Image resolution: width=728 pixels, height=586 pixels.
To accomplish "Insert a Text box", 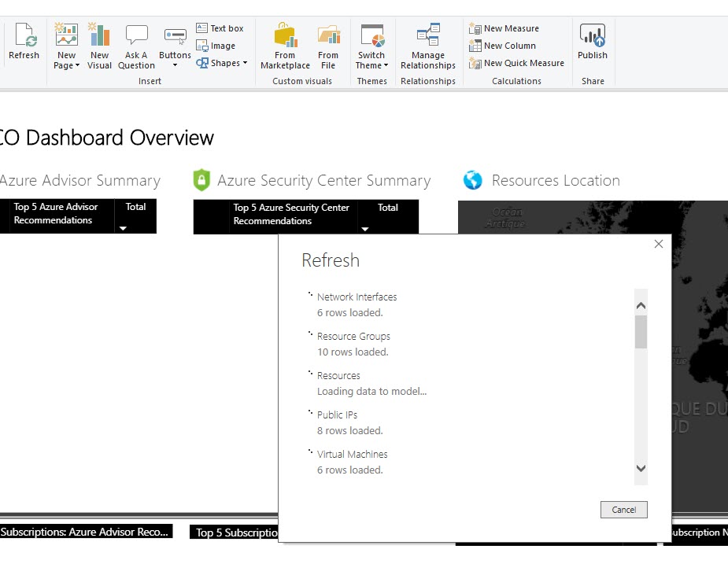I will click(x=220, y=28).
